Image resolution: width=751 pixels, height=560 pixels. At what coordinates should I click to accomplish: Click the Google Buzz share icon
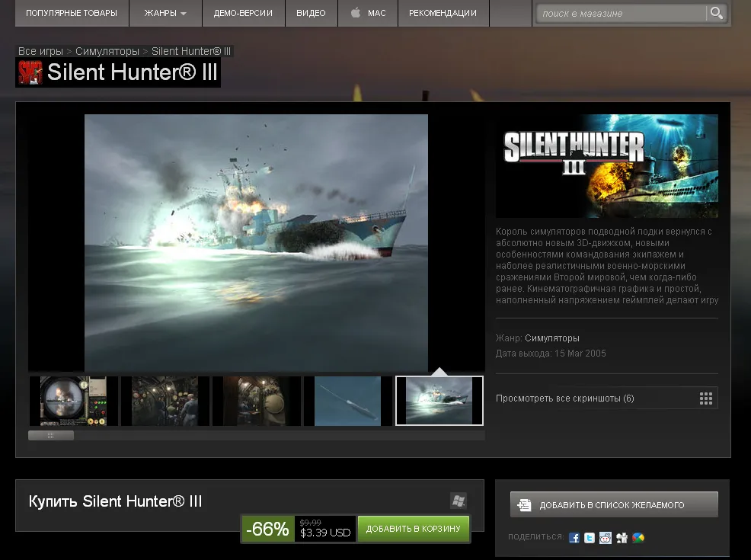point(638,537)
